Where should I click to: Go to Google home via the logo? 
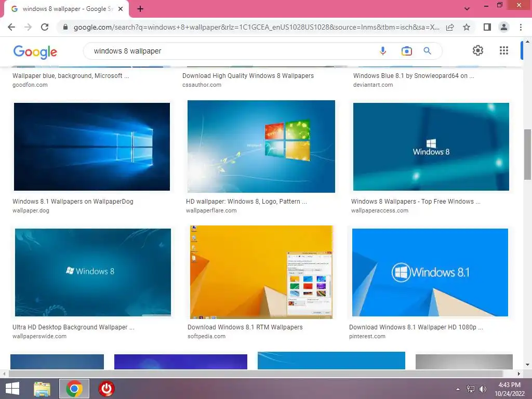[x=35, y=51]
